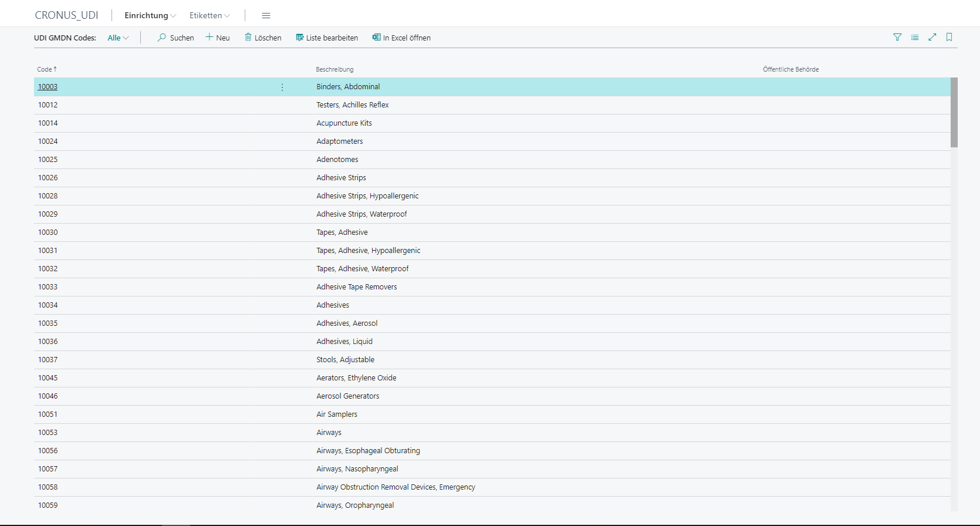Click the Suchen search icon
The image size is (980, 526).
(x=161, y=38)
